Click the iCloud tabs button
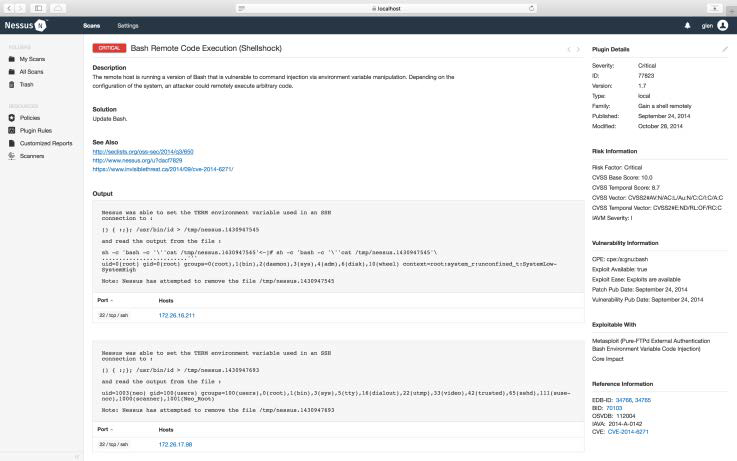737x461 pixels. click(x=58, y=8)
